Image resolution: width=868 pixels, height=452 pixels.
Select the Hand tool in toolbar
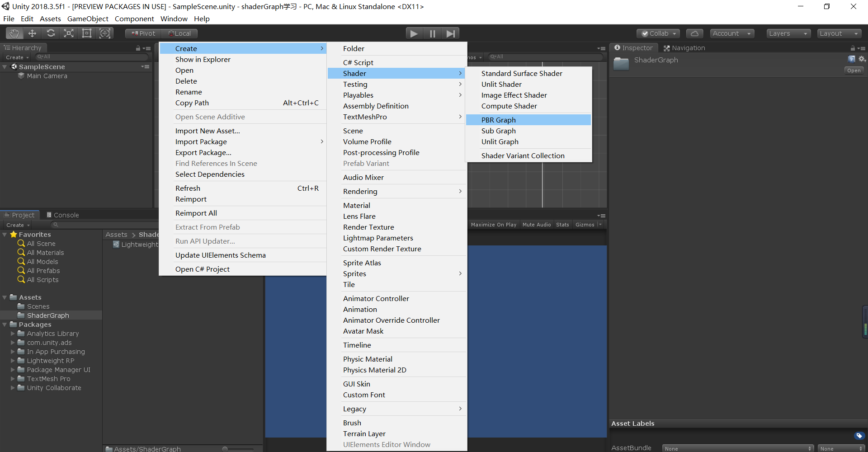pyautogui.click(x=14, y=33)
